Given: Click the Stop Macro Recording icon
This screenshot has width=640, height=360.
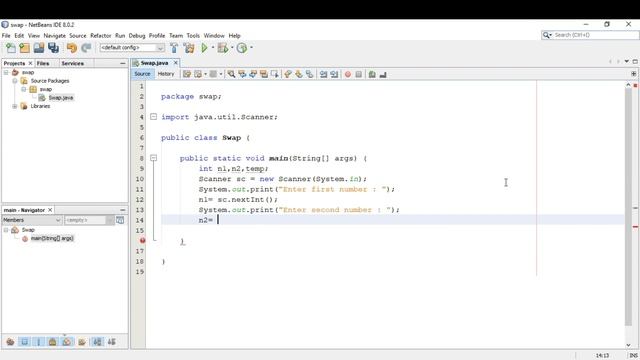Looking at the screenshot, I should click(x=358, y=74).
